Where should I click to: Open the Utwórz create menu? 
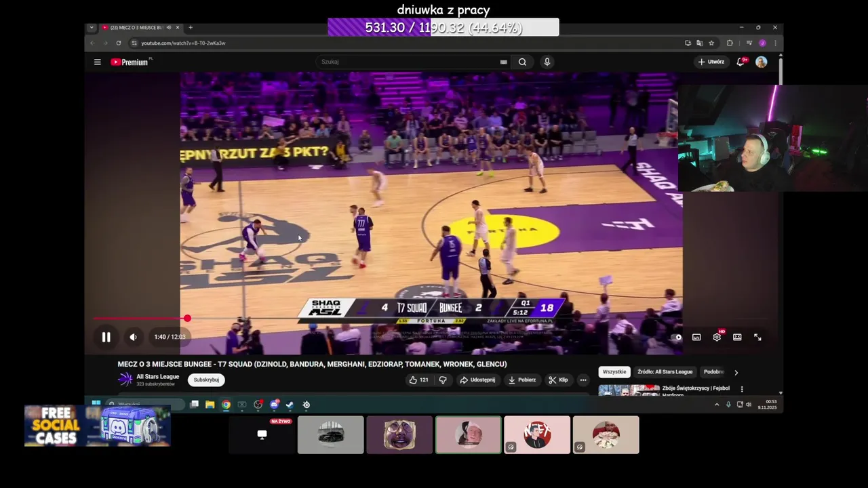coord(711,62)
